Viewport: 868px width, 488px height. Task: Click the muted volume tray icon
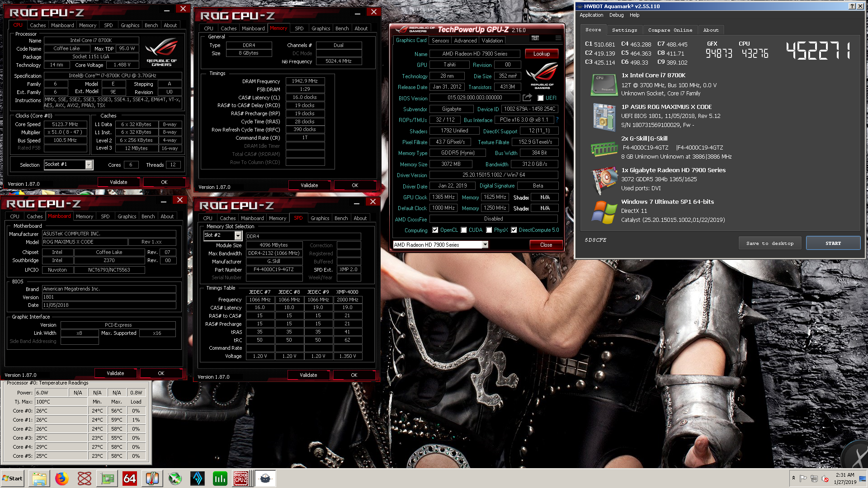(825, 479)
